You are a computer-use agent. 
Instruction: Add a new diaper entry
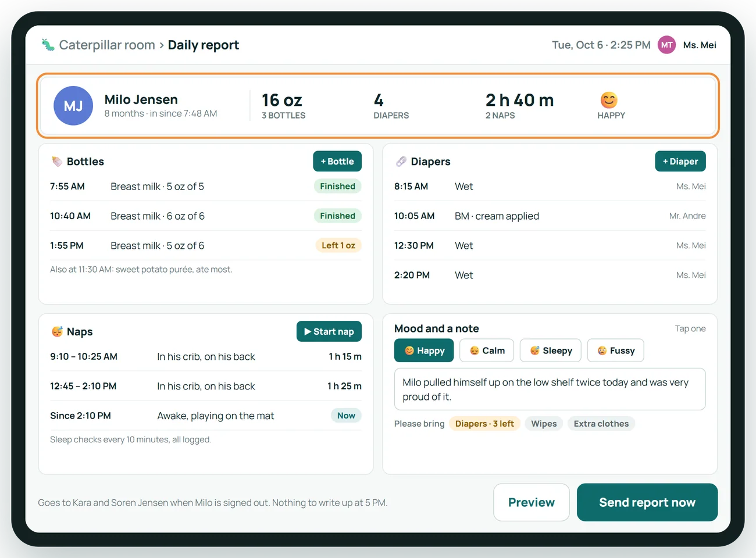coord(680,162)
